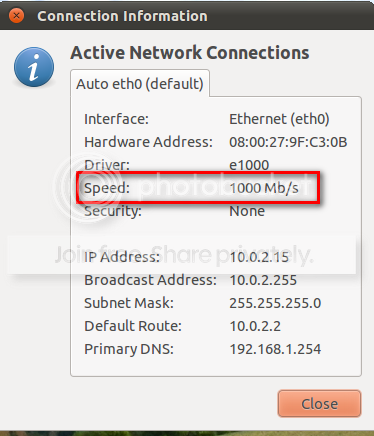Click the Primary DNS: label

coord(129,349)
